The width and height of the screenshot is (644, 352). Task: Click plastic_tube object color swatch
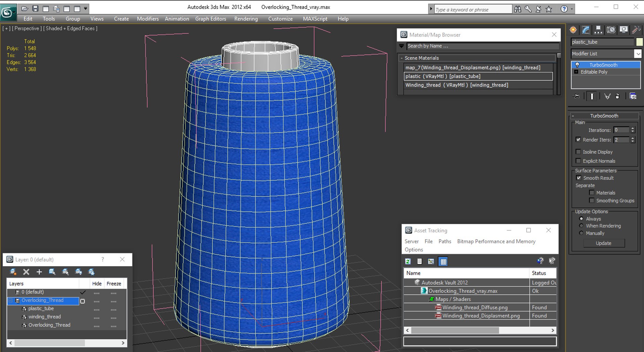click(639, 42)
